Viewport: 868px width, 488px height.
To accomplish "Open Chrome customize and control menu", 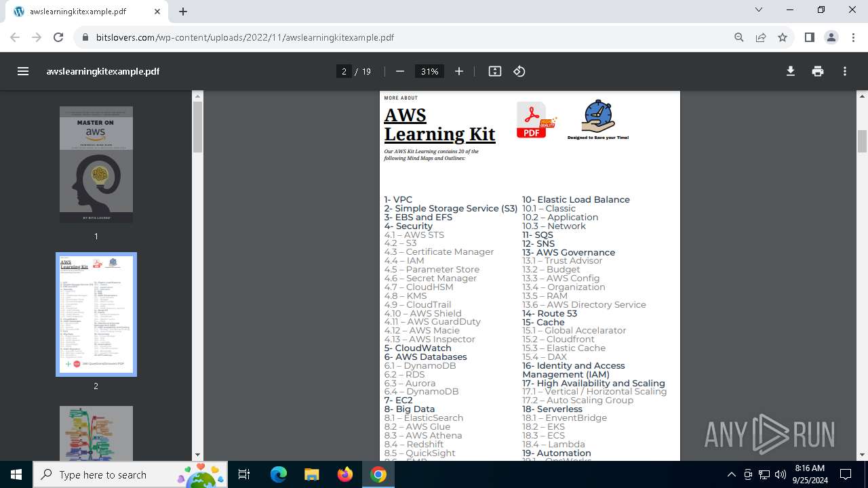I will pos(853,37).
